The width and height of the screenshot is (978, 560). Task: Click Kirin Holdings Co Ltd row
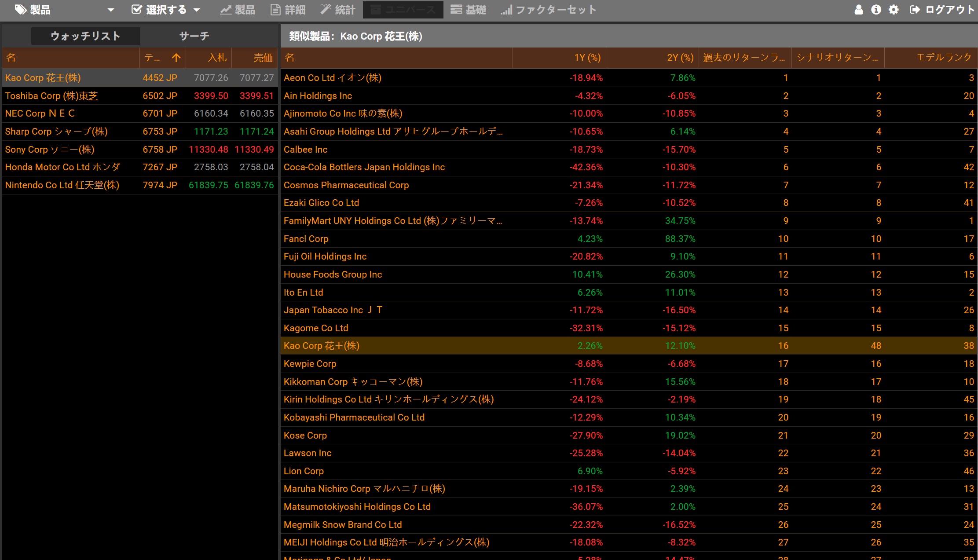click(629, 399)
